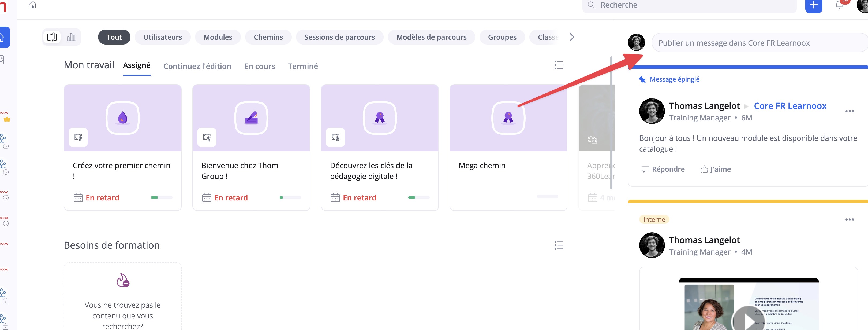Select the Modules filter

tap(218, 37)
